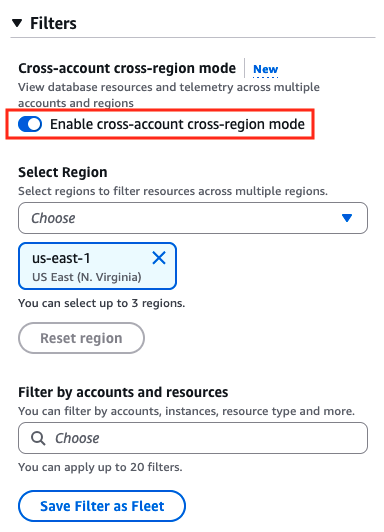Click the US East (N. Virginia) description text

87,277
